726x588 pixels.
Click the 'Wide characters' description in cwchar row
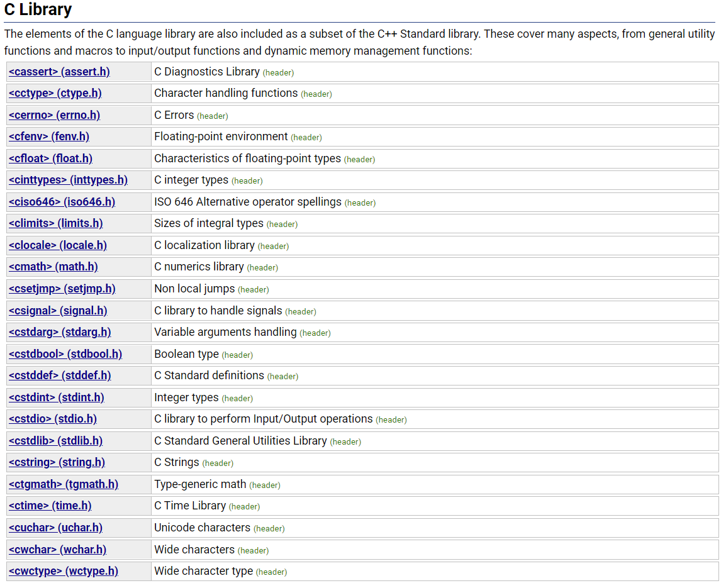point(194,550)
